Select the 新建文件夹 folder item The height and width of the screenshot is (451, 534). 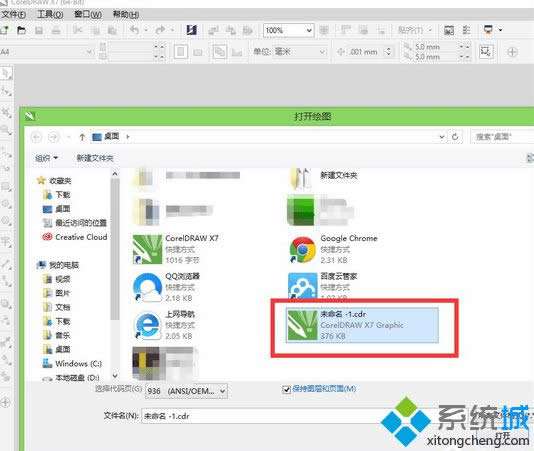324,177
